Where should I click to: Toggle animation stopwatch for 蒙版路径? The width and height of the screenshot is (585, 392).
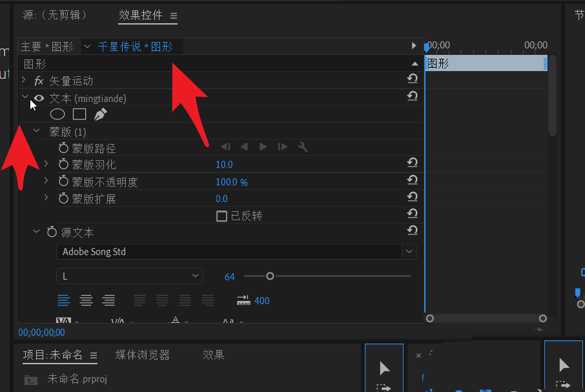coord(63,148)
